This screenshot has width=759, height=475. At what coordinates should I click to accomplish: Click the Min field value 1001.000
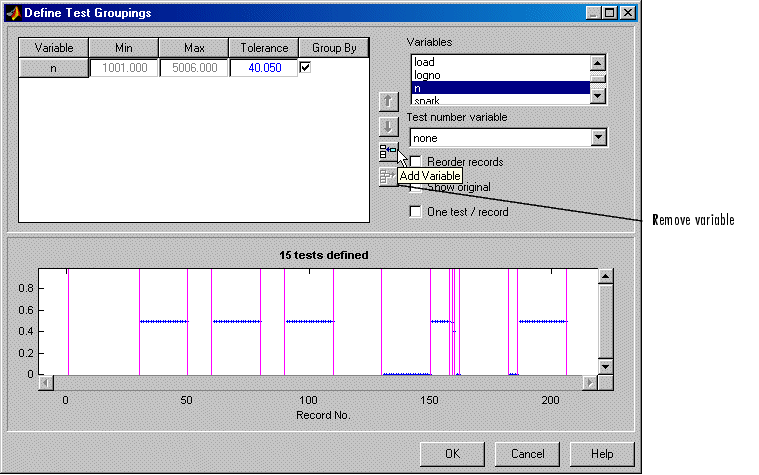point(124,68)
